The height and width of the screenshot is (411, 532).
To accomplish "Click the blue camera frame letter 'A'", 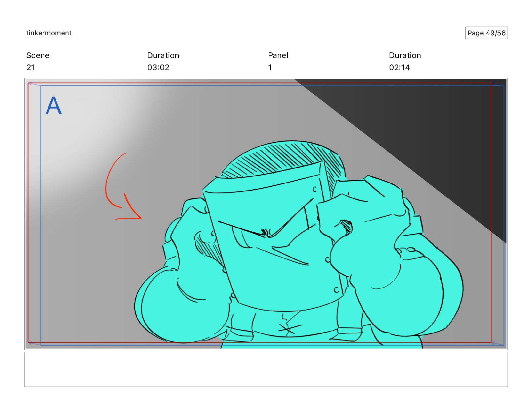I will [x=54, y=106].
